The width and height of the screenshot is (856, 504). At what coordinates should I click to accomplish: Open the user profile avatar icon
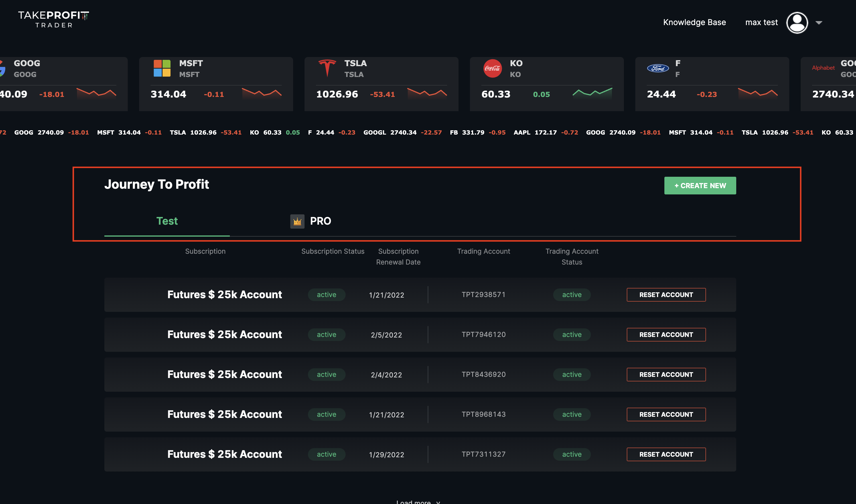coord(797,23)
